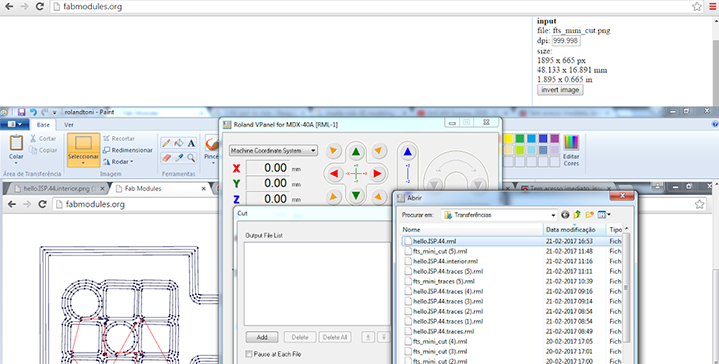
Task: Sort files by Nome column header
Action: pos(472,229)
